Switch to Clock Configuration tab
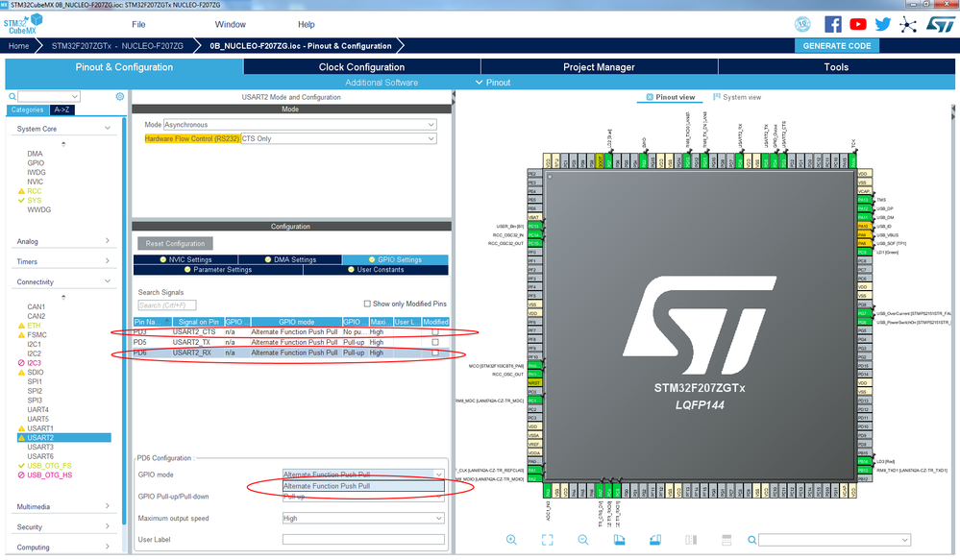The height and width of the screenshot is (560, 960). point(362,66)
